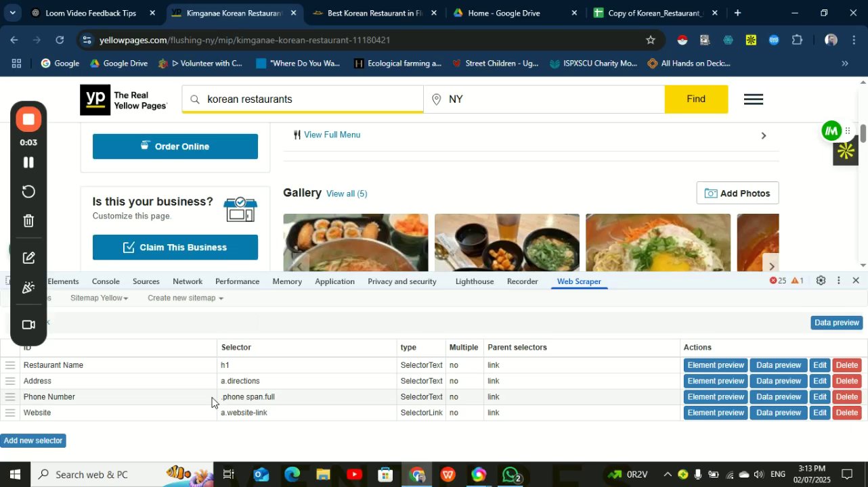This screenshot has width=868, height=487.
Task: Switch to Loom Video Feedback Tips tab
Action: click(91, 13)
